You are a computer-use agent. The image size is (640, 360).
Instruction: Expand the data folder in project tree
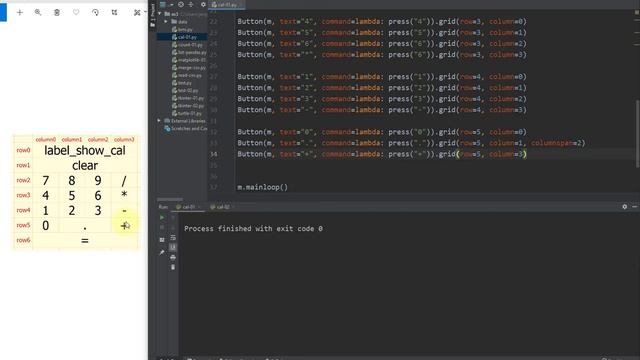tap(166, 22)
